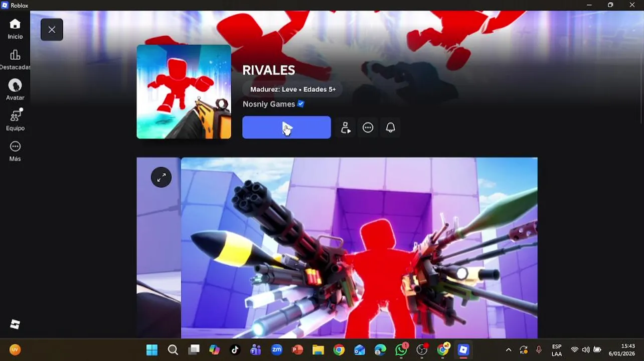Click the Madurez: Leve Edades 5+ label
This screenshot has width=644, height=361.
click(293, 89)
